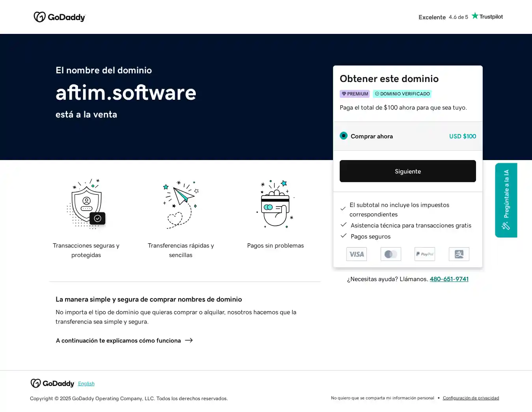532x412 pixels.
Task: Switch language with the English link
Action: click(x=86, y=384)
